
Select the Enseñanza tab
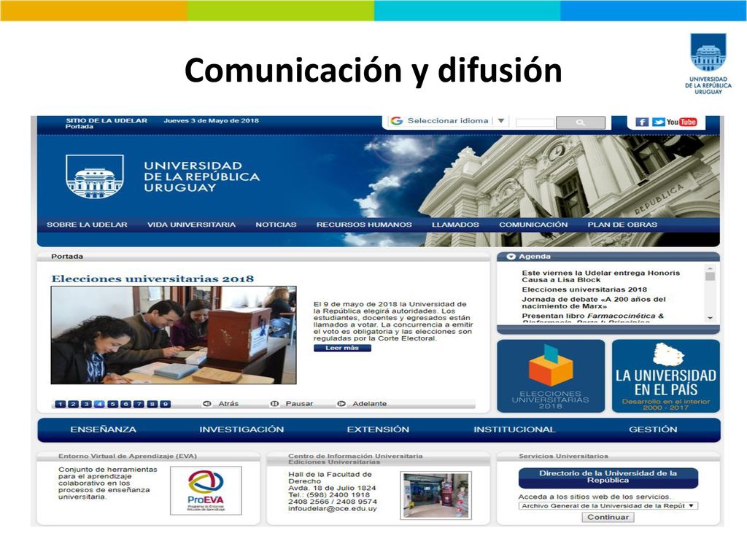pyautogui.click(x=104, y=429)
